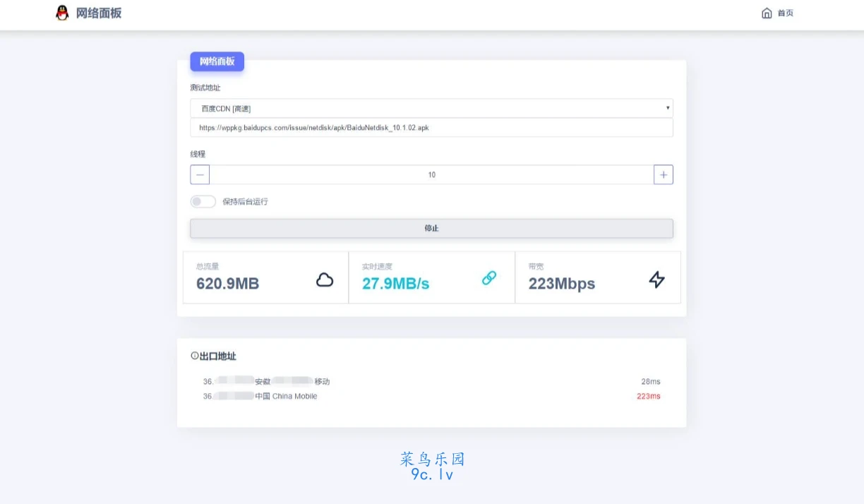The width and height of the screenshot is (864, 504).
Task: Click the penguin logo icon
Action: (x=62, y=13)
